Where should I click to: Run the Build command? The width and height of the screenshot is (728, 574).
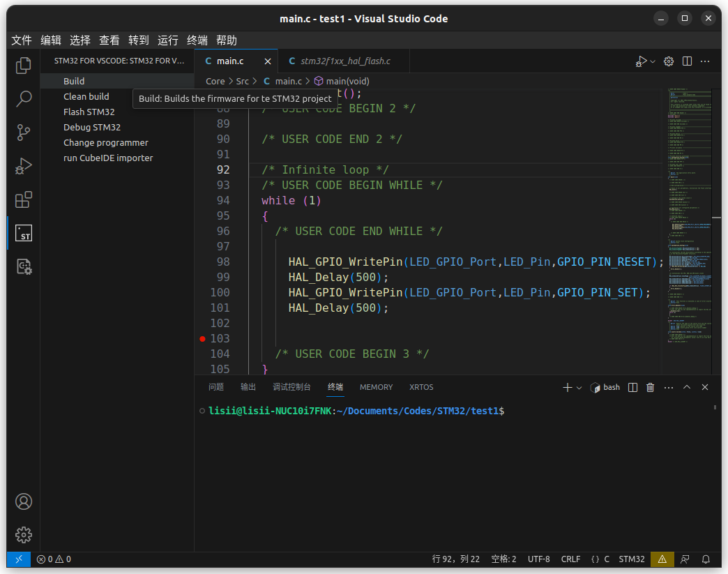117,82
